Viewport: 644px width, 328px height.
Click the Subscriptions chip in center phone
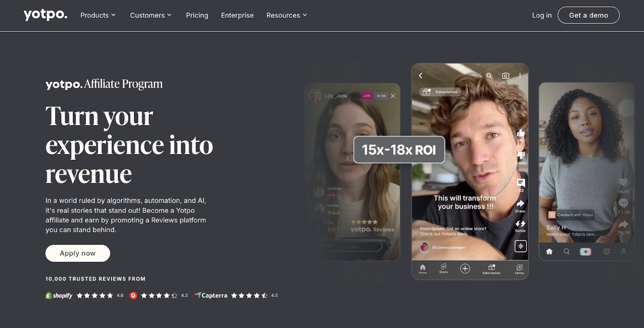[440, 92]
